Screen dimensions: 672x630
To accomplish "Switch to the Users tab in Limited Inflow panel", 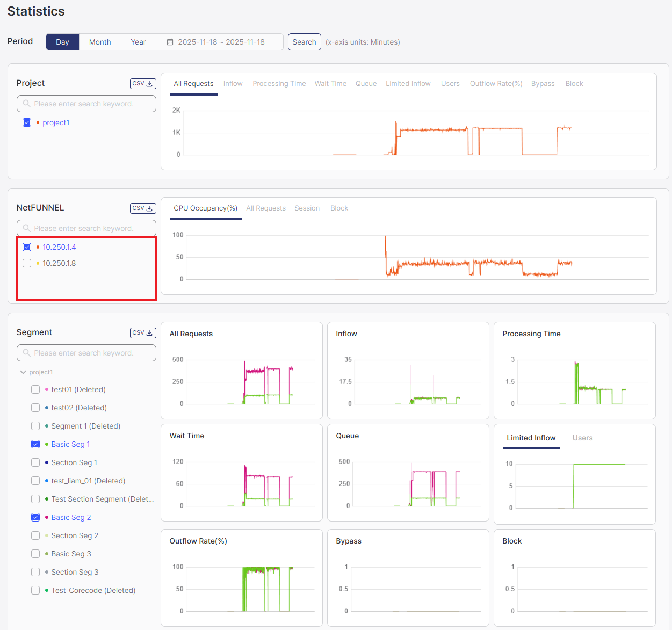I will click(582, 438).
